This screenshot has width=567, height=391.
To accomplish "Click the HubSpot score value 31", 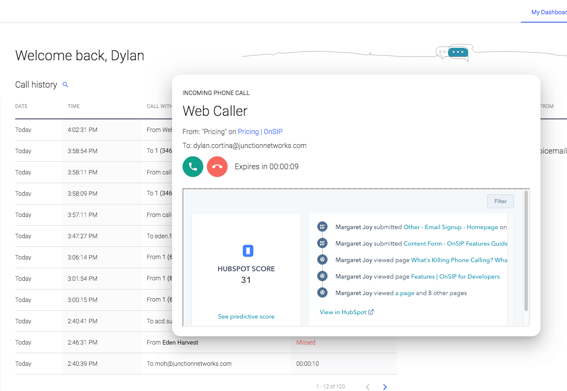I will [246, 280].
